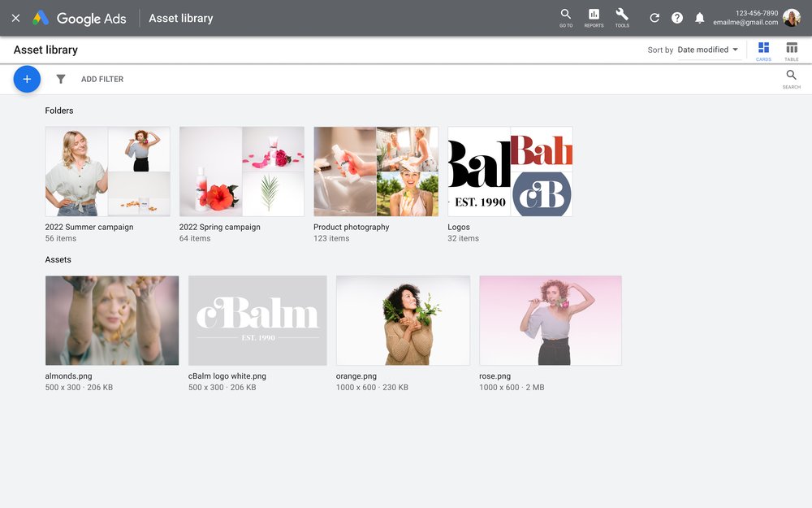The width and height of the screenshot is (812, 508).
Task: Switch to Table view
Action: (x=792, y=51)
